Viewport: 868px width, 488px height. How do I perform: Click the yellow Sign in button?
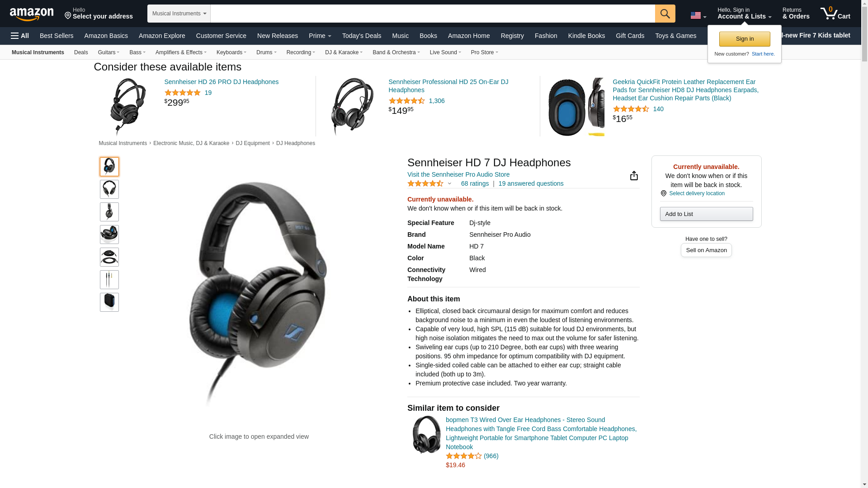(745, 39)
